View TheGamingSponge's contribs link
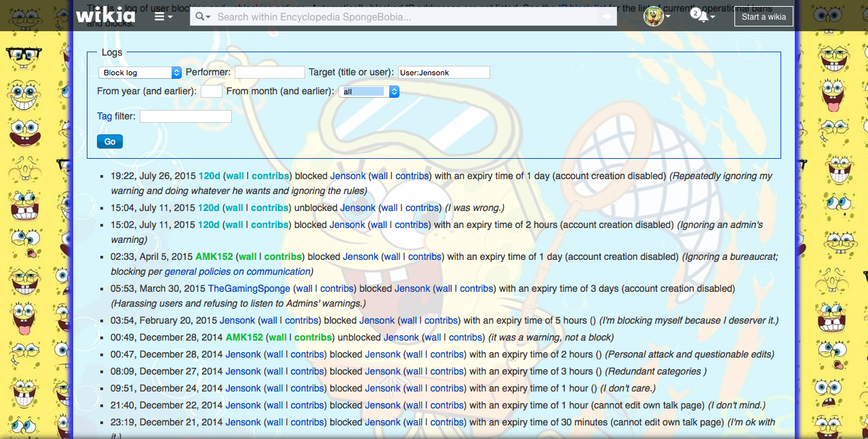 pyautogui.click(x=337, y=288)
